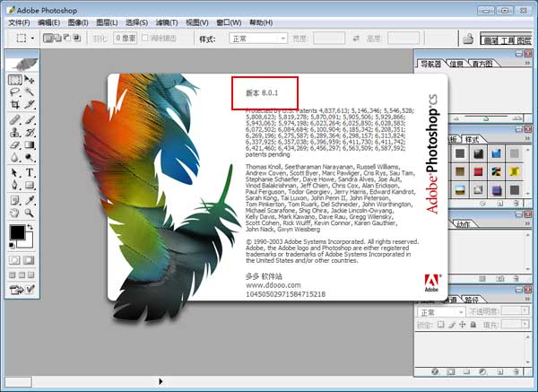The image size is (538, 392).
Task: Switch to the 路径 tab
Action: pos(472,300)
